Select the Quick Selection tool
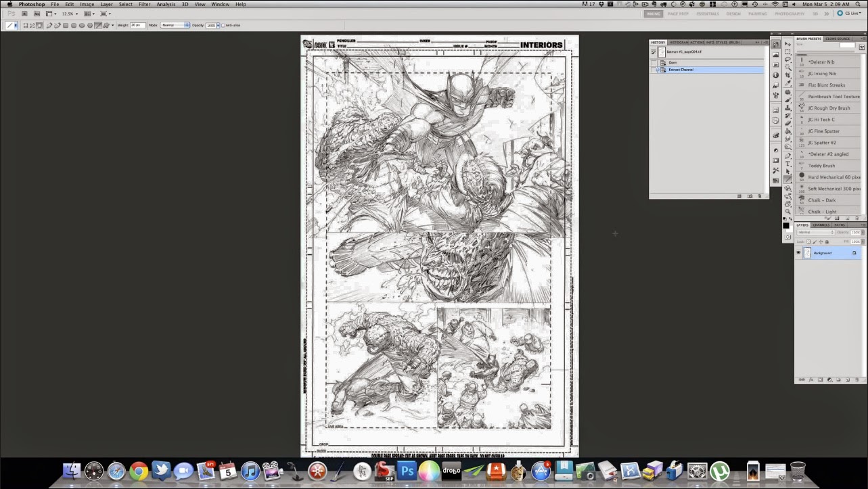Viewport: 868px width, 489px height. point(788,66)
